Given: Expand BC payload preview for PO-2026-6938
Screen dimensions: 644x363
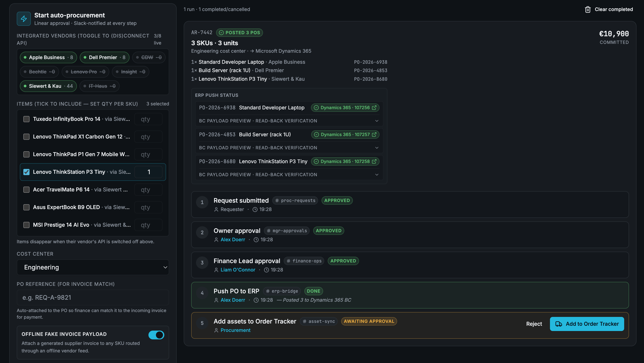Looking at the screenshot, I should [289, 121].
